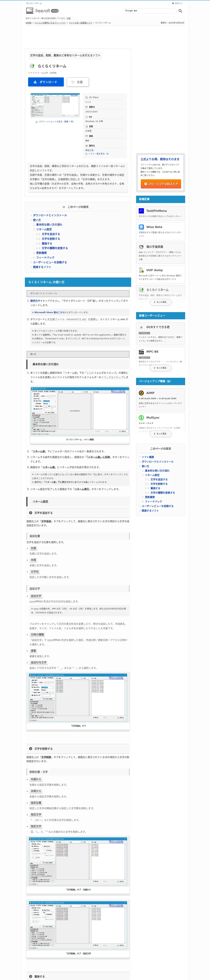Expand もっと見る under バージョンアップ情報
Screen dimensions: 210x980
160,434
